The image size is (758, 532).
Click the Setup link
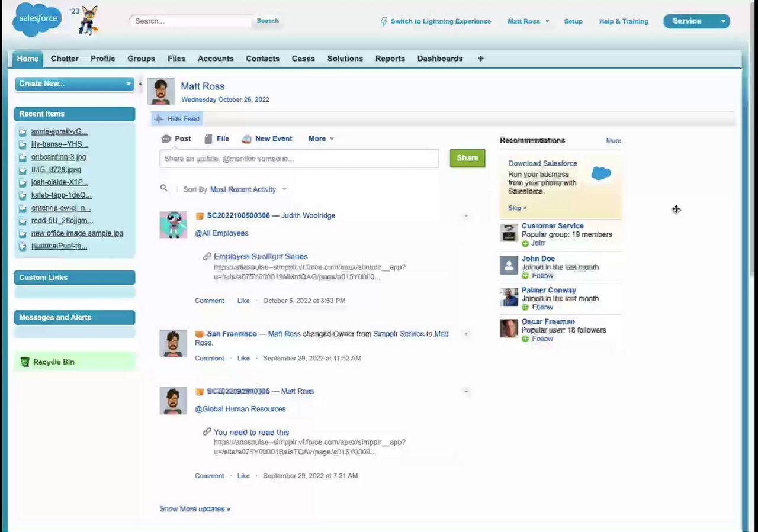[573, 21]
